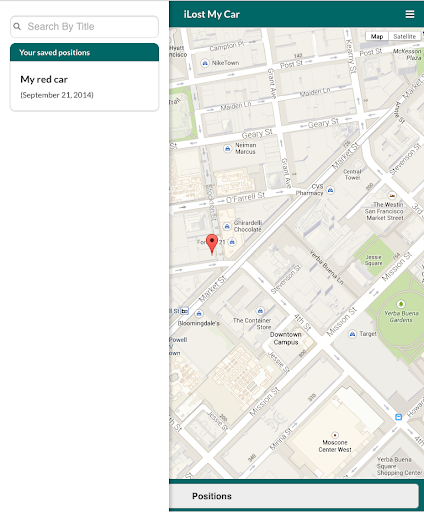Click the Yerba Buena Gardens park icon
The height and width of the screenshot is (512, 424).
pos(401,304)
